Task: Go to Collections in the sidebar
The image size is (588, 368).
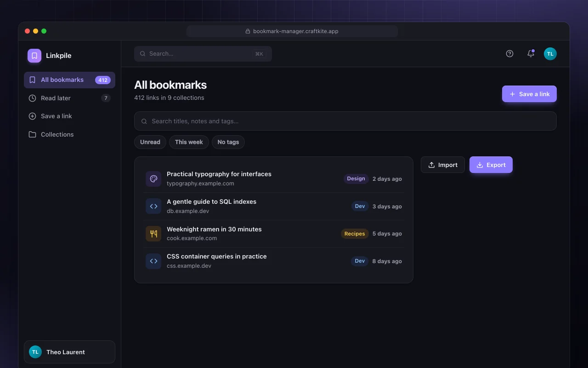Action: (69, 135)
